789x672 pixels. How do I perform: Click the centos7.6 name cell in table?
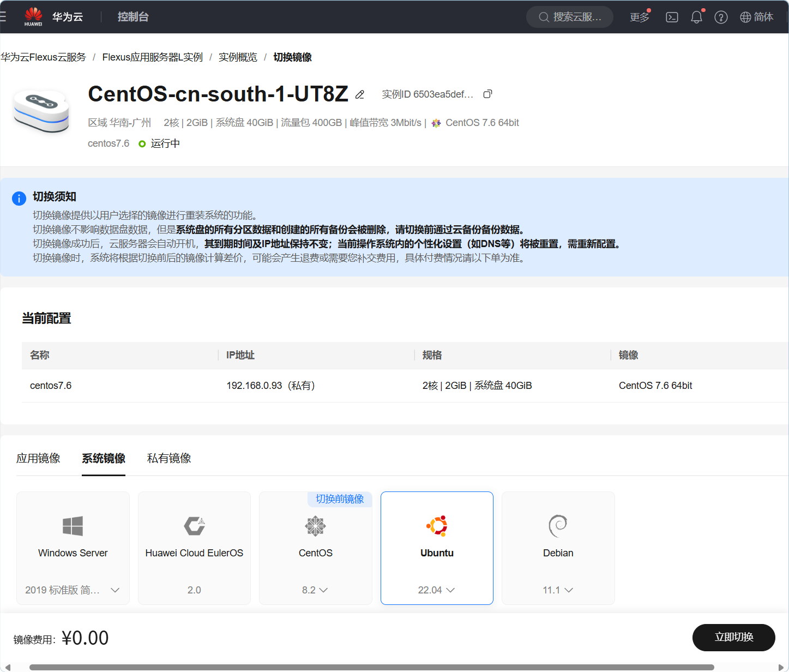[51, 386]
